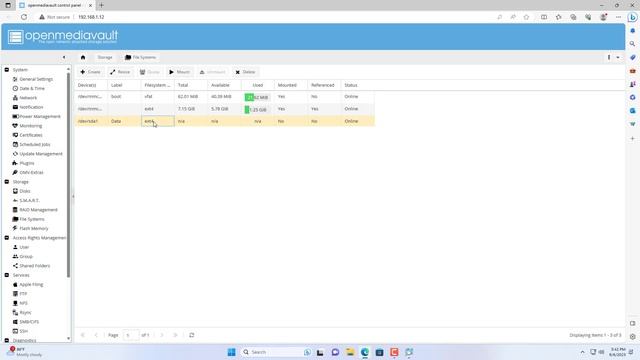Click the Mount button

(180, 72)
